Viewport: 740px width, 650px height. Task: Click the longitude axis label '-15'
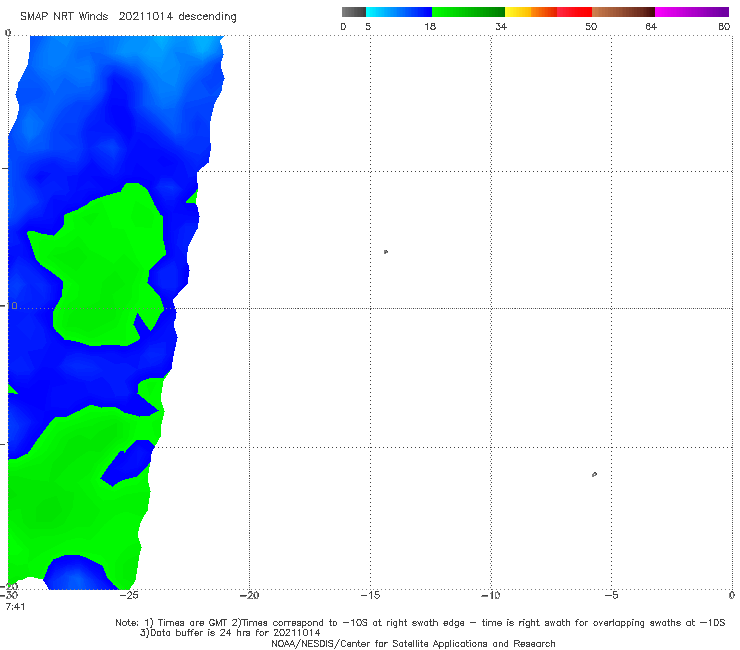370,596
